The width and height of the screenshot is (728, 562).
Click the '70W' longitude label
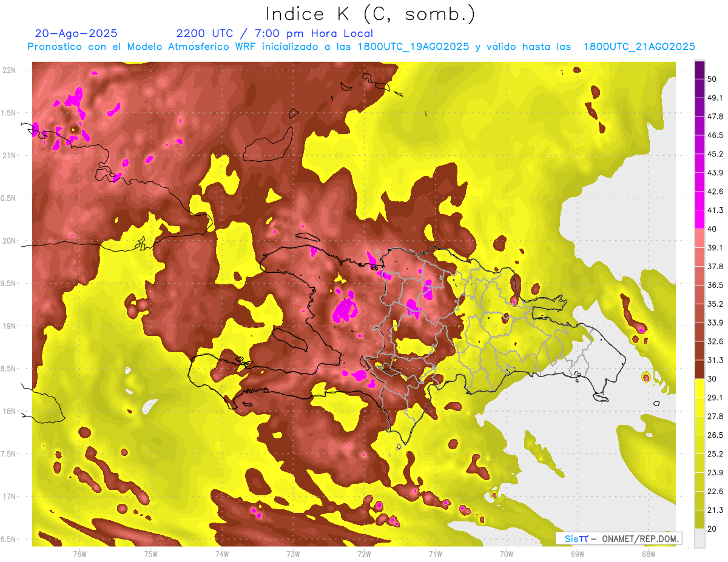click(506, 554)
